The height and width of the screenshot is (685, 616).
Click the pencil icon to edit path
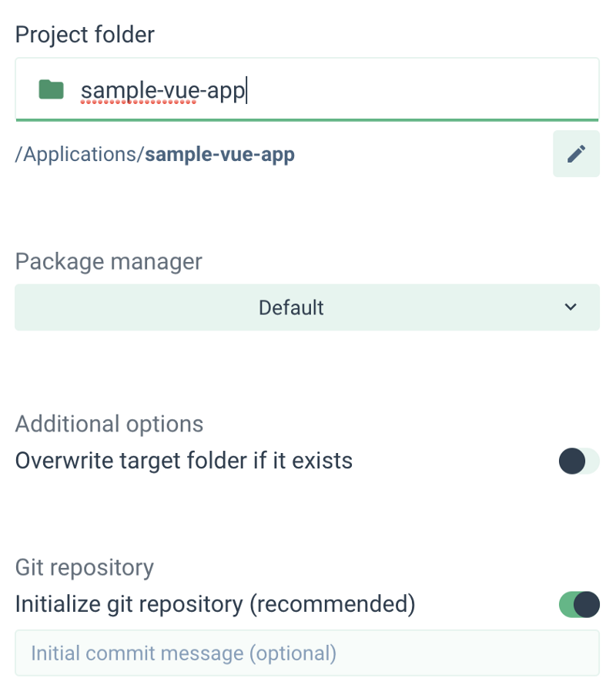[576, 154]
